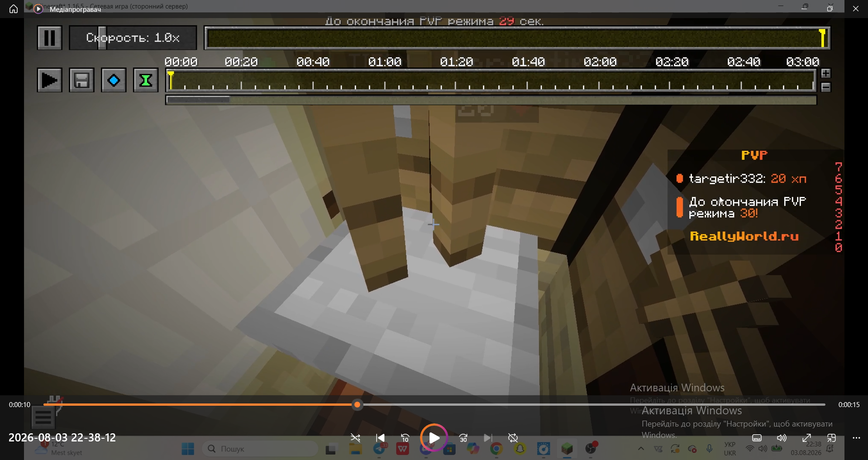Go to the media player Home icon
This screenshot has height=460, width=868.
pos(14,9)
